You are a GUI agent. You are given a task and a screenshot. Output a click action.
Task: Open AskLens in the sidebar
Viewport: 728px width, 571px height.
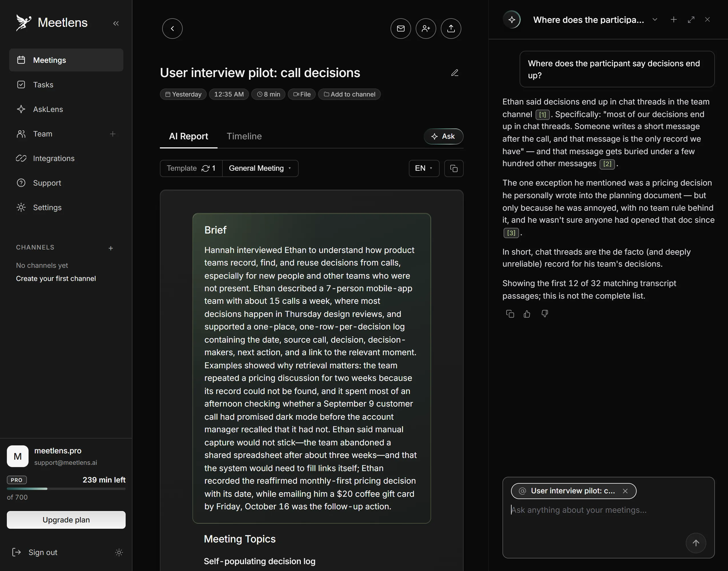(66, 109)
